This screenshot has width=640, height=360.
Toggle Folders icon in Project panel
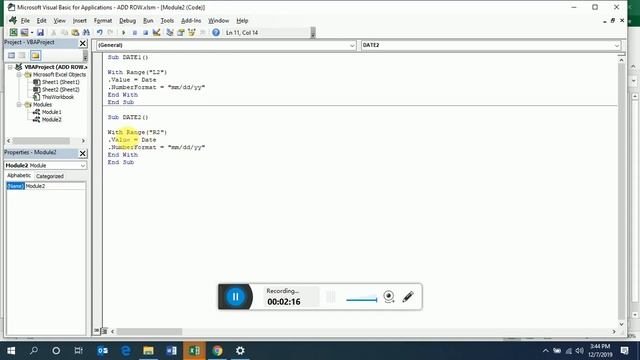(35, 55)
